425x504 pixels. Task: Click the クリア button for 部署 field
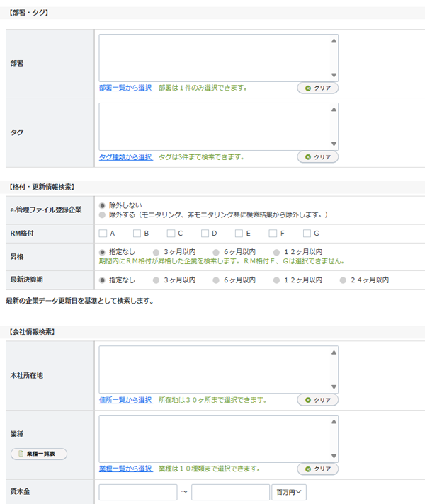point(317,88)
